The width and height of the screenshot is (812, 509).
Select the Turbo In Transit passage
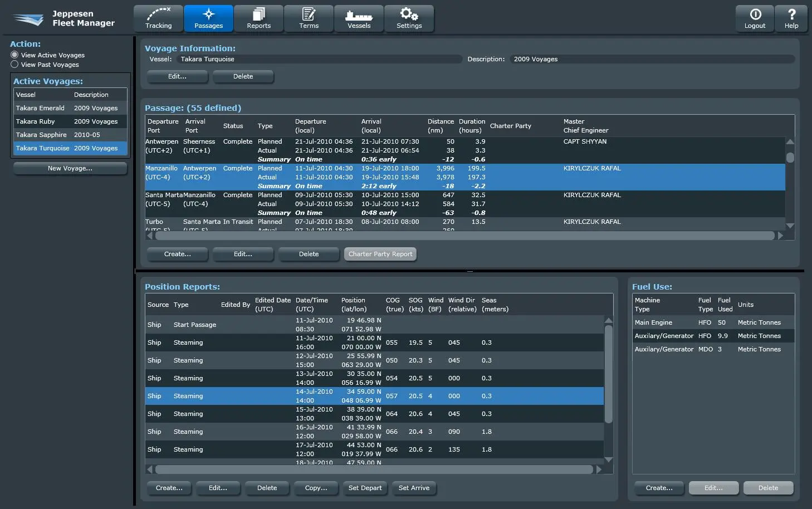click(x=465, y=224)
